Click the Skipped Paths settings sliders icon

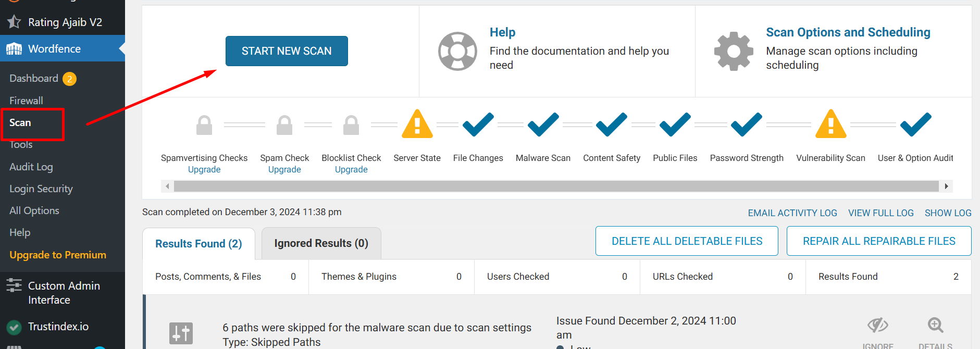181,333
